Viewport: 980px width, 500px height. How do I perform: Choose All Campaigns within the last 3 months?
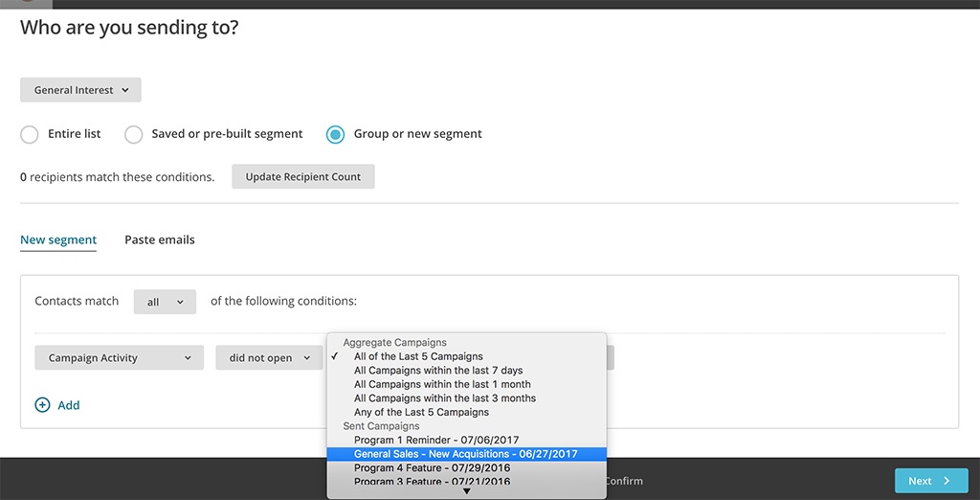point(466,398)
